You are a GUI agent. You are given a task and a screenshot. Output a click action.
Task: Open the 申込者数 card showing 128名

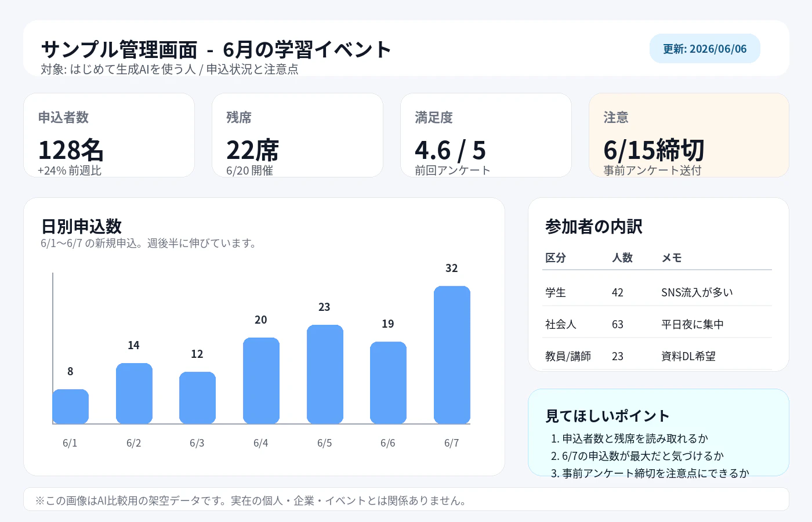(109, 135)
